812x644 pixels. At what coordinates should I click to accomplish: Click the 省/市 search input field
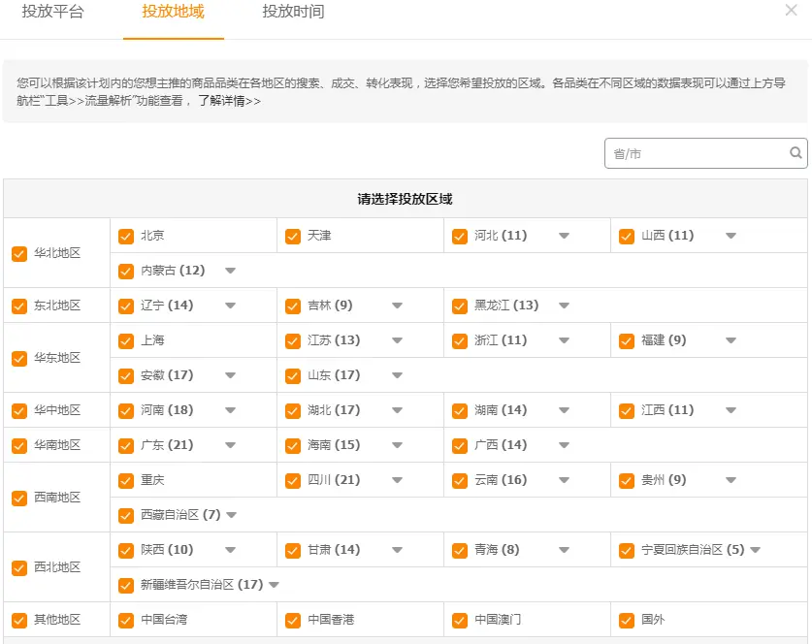[694, 153]
